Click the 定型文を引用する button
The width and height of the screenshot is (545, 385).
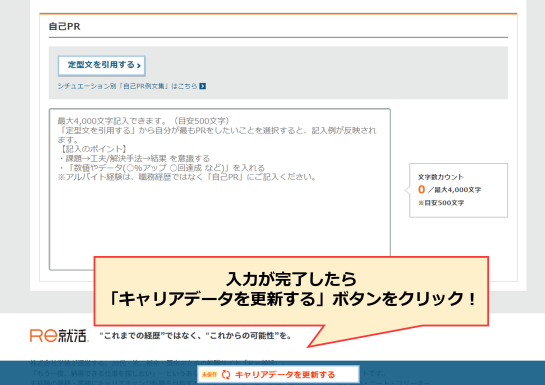click(101, 66)
